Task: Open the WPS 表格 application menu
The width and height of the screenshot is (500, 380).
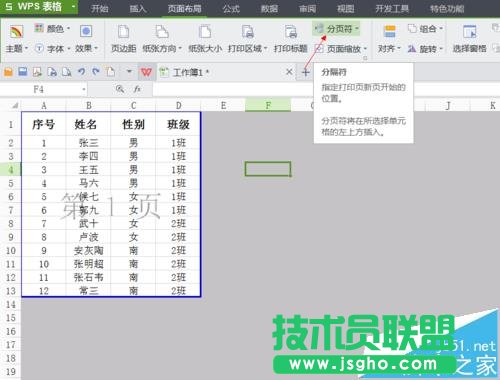Action: click(39, 7)
